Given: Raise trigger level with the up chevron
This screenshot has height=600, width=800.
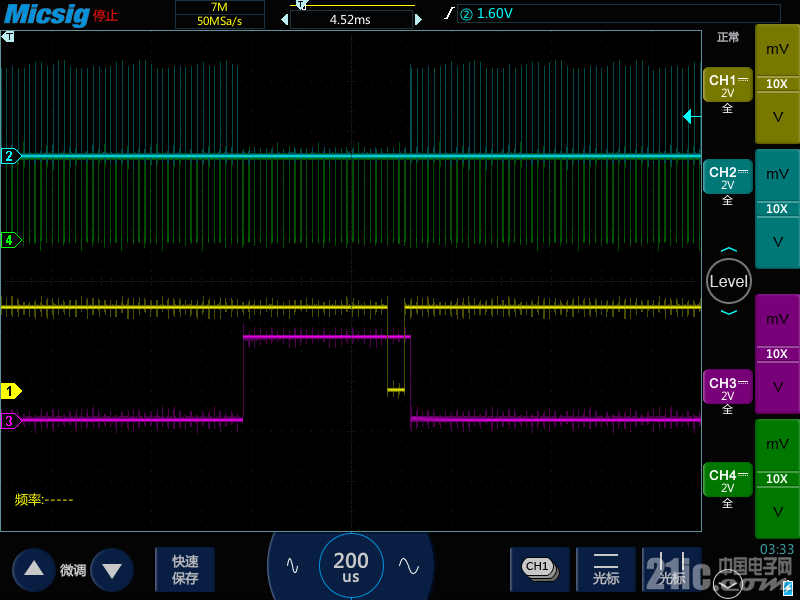Looking at the screenshot, I should click(729, 249).
